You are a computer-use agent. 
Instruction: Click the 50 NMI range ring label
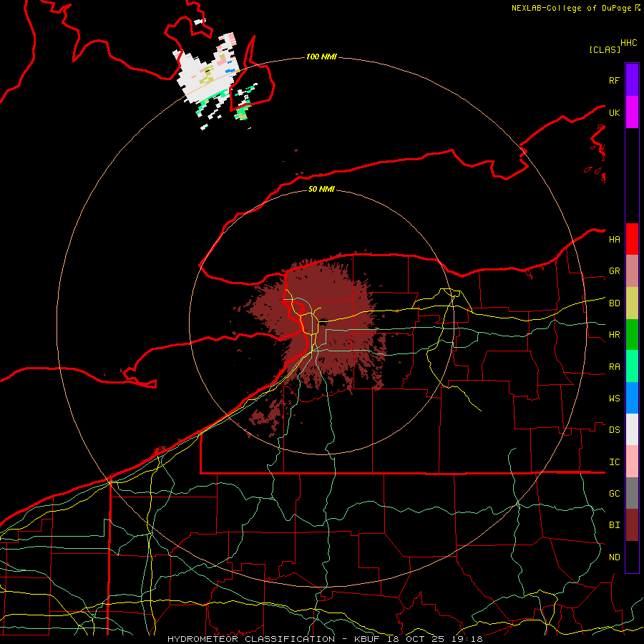click(321, 189)
